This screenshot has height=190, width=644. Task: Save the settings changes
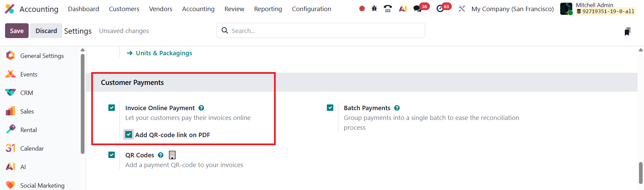[x=17, y=31]
